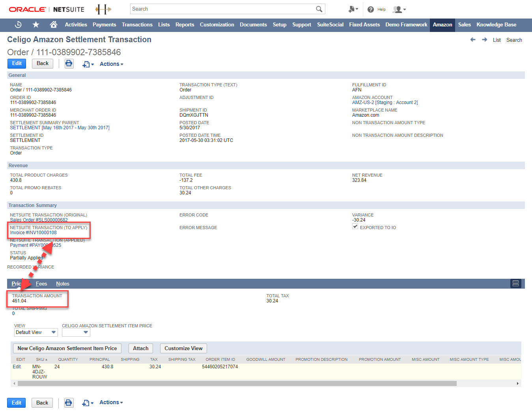Open the Setup menu
Viewport: 532px width, 416px height.
coord(280,24)
